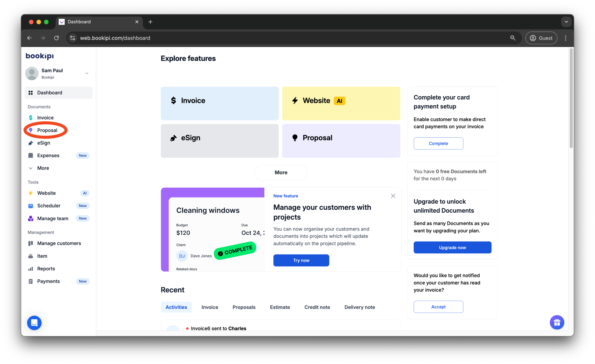Click the More button under feature cards

281,173
